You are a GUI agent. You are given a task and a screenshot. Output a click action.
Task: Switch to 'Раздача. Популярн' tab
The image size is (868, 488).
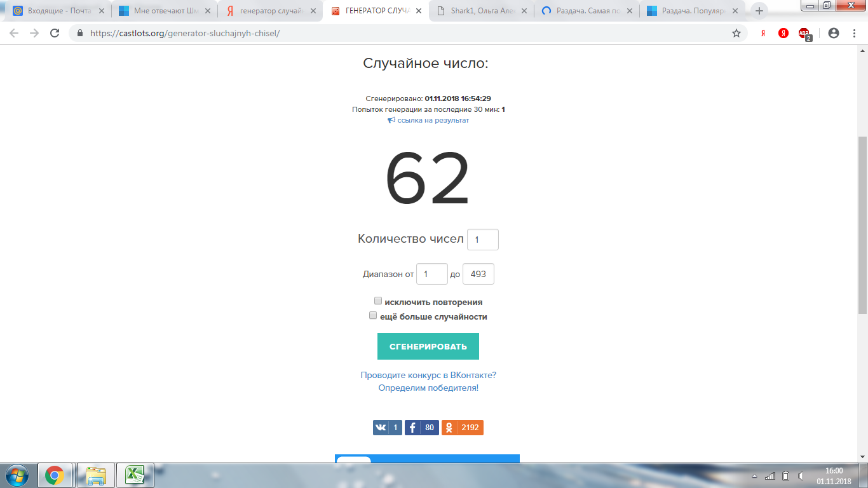point(692,11)
